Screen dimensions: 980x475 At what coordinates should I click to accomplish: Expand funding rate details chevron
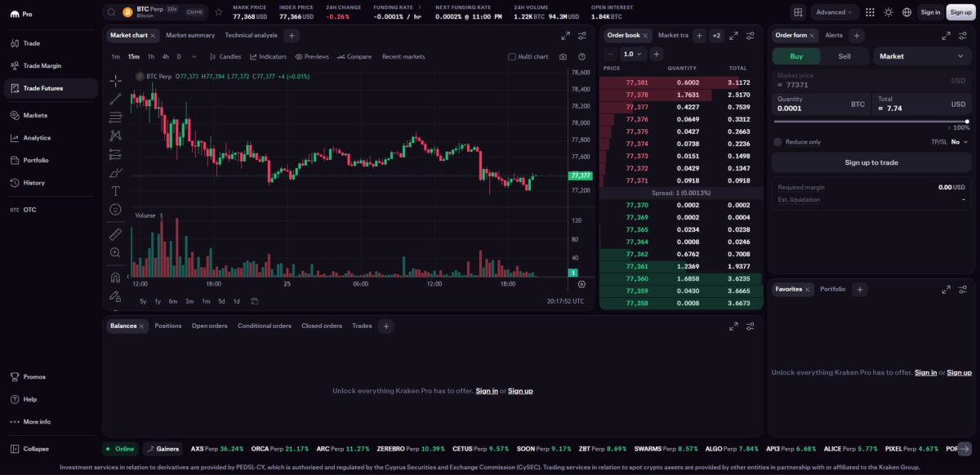coord(420,7)
